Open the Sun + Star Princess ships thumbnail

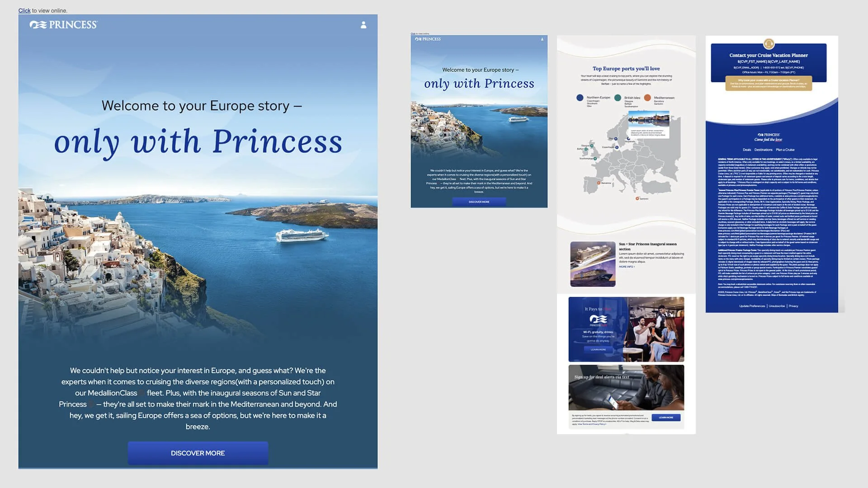[593, 264]
